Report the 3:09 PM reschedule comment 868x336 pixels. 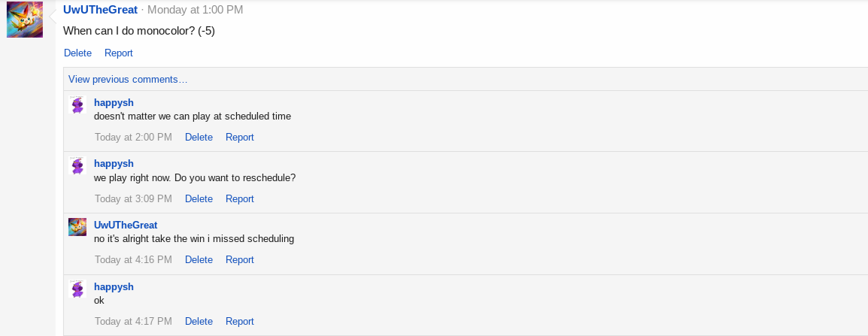pos(240,198)
